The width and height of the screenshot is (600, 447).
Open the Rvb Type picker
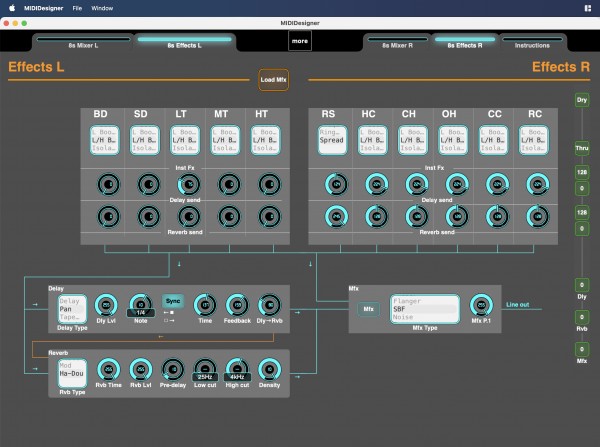(72, 374)
